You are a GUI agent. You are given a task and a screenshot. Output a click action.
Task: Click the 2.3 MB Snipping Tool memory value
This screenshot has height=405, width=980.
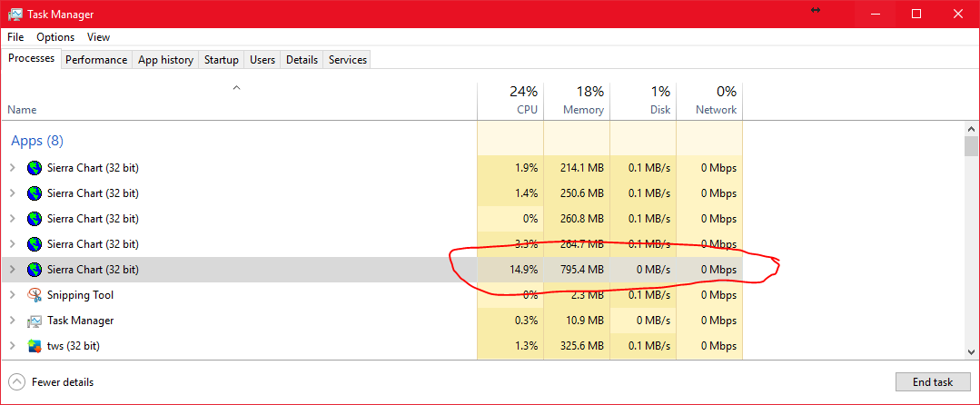(x=588, y=295)
